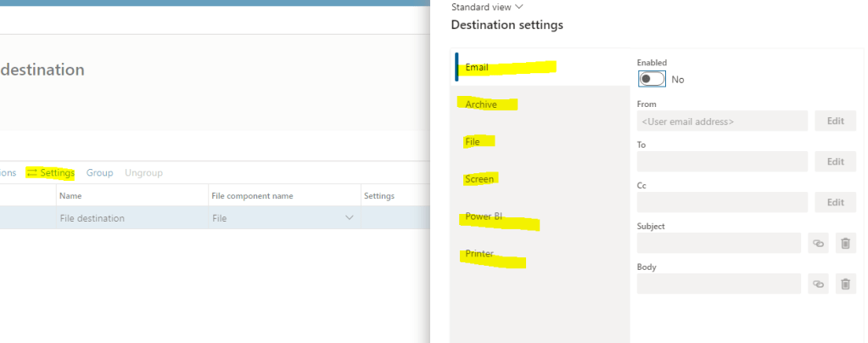Open the File component name dropdown
The height and width of the screenshot is (343, 868).
tap(349, 218)
